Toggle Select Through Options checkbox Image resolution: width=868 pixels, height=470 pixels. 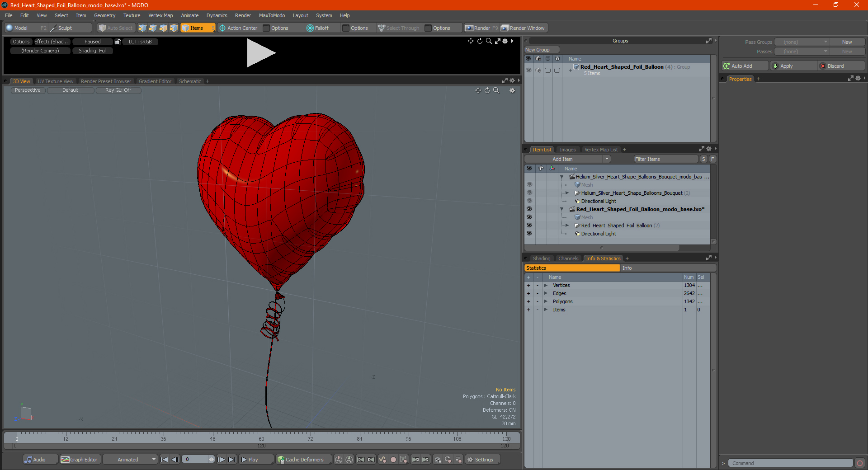[x=428, y=28]
